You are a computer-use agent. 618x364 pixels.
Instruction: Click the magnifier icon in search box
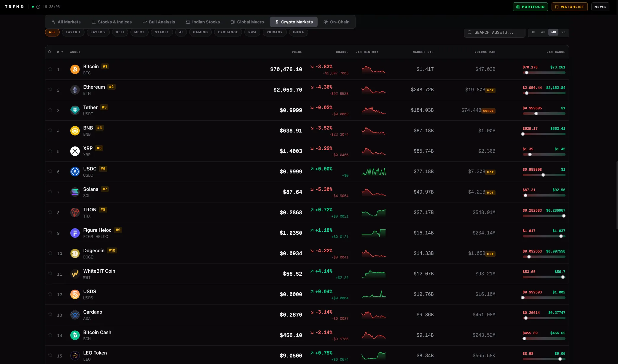[470, 32]
